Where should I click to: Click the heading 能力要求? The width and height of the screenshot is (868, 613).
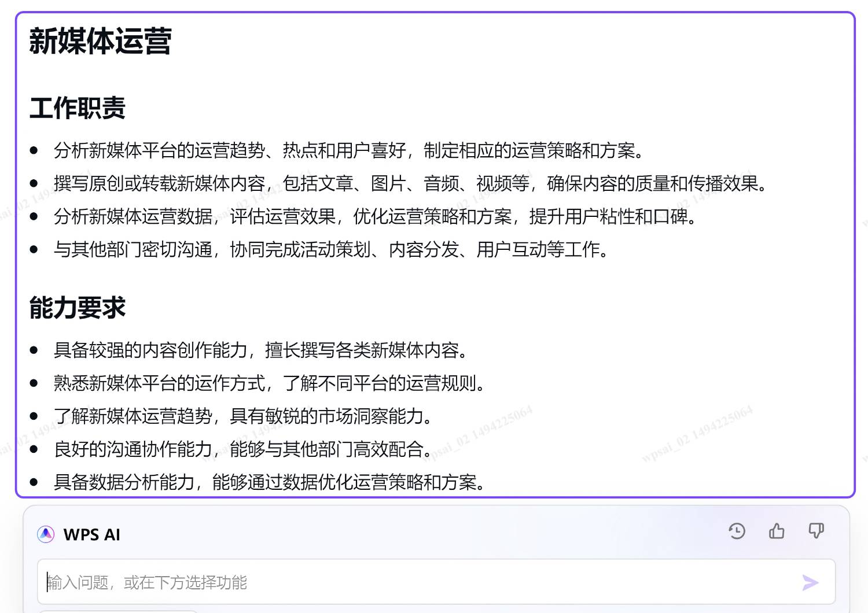[78, 308]
